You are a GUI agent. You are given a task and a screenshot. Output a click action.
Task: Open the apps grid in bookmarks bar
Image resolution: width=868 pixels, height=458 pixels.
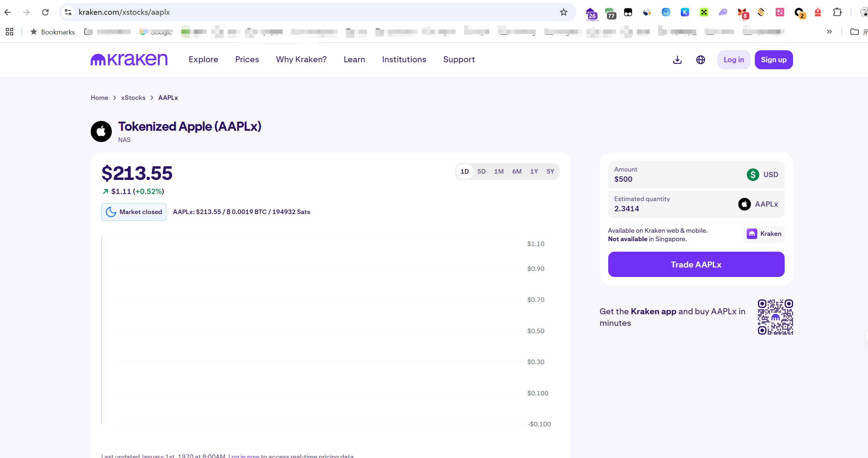click(9, 32)
